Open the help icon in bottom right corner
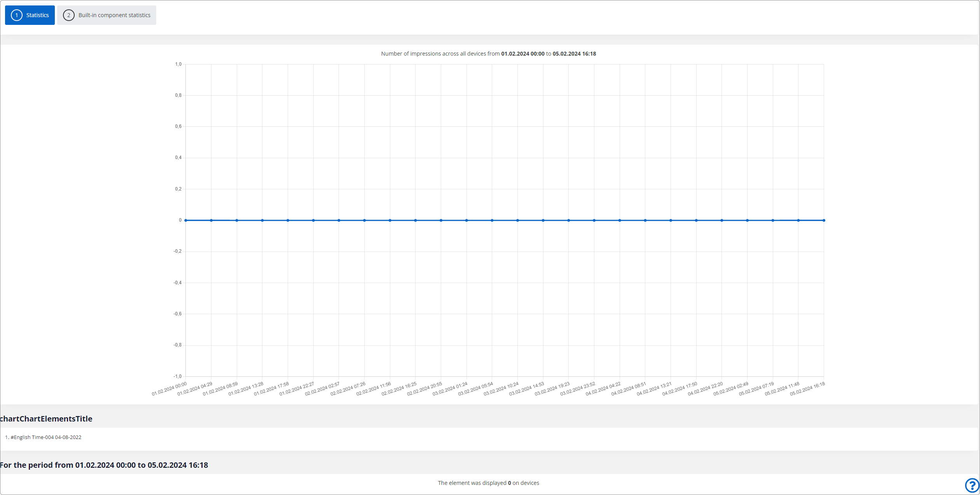Image resolution: width=980 pixels, height=495 pixels. pos(973,485)
